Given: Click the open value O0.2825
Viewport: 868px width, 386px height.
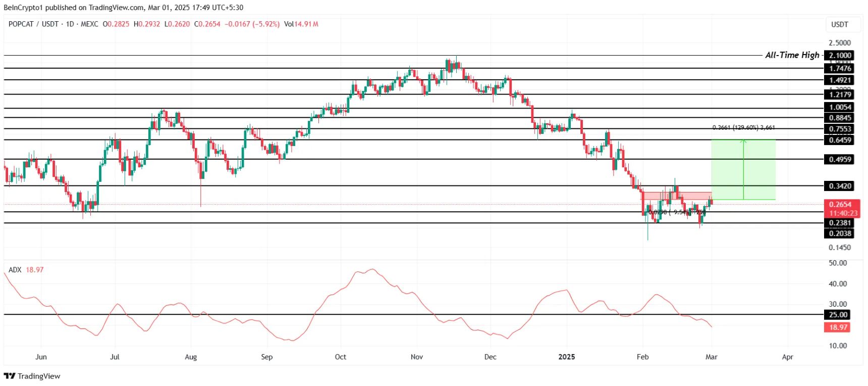Looking at the screenshot, I should pos(116,24).
